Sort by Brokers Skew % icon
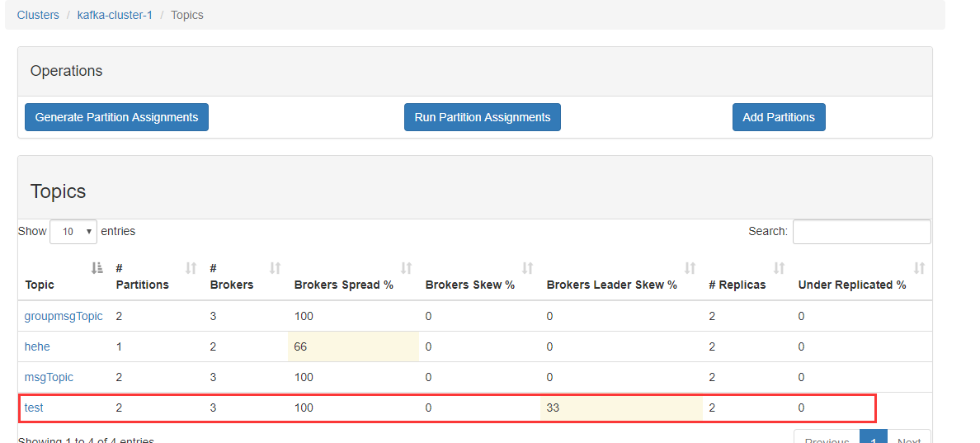This screenshot has height=443, width=980. tap(528, 268)
